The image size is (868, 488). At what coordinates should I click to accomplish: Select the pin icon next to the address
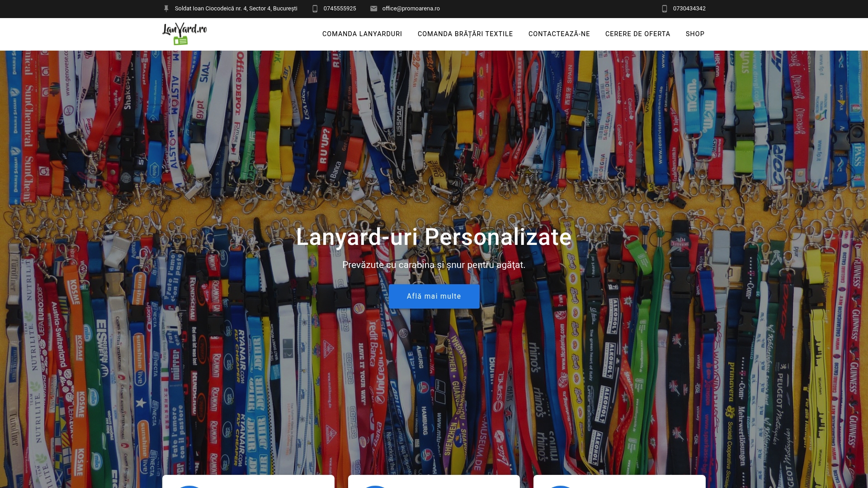pyautogui.click(x=166, y=8)
